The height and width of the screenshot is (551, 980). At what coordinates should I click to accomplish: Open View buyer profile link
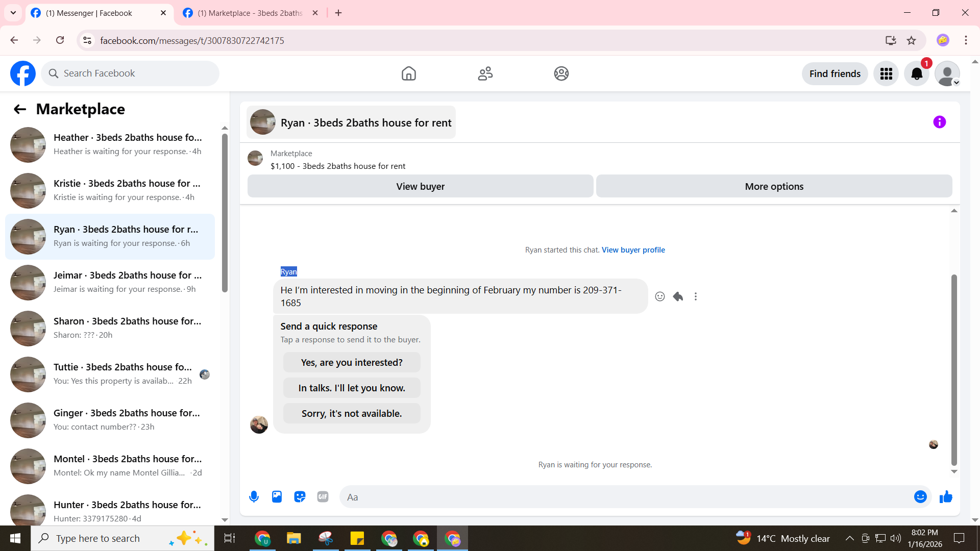coord(633,250)
